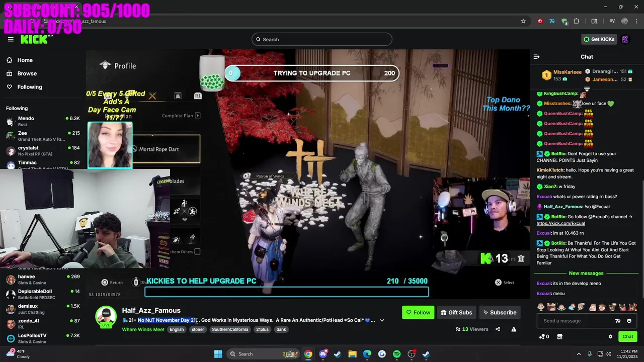The width and height of the screenshot is (644, 362).
Task: Open the Browse page
Action: [x=22, y=73]
